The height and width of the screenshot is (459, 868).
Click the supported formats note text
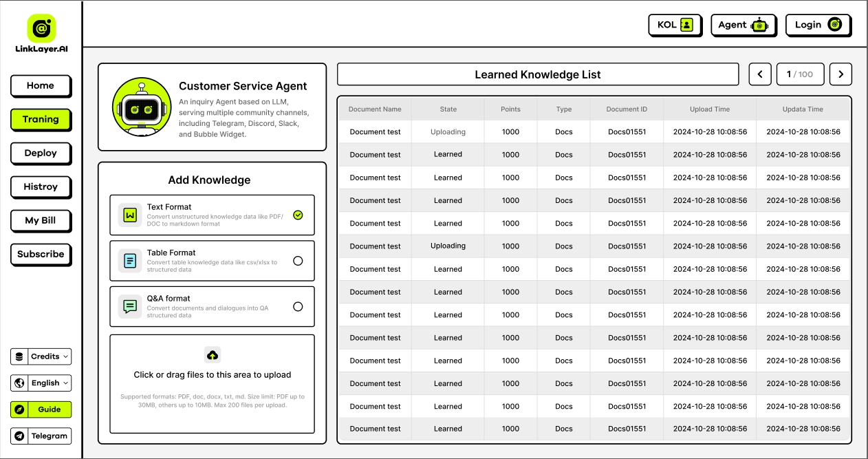(213, 401)
